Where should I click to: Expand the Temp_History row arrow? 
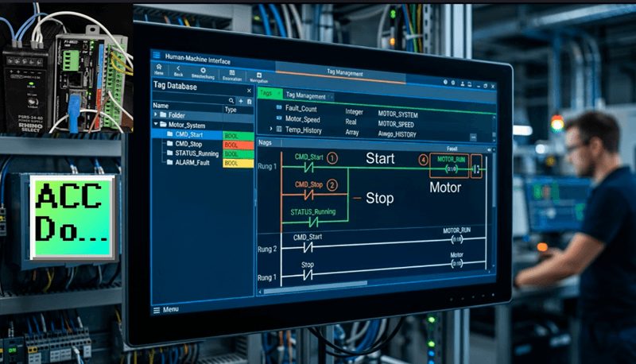(271, 129)
